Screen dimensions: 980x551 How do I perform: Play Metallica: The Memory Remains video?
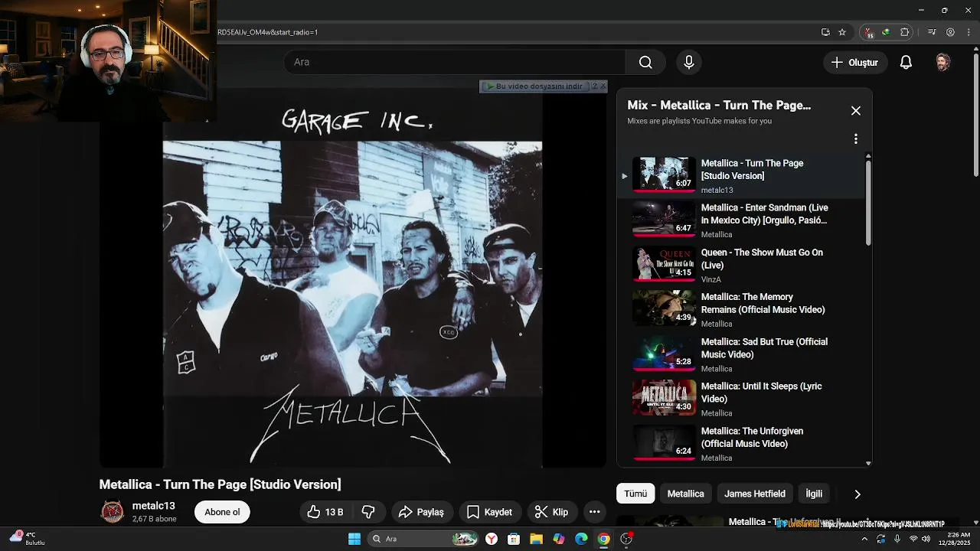point(741,309)
